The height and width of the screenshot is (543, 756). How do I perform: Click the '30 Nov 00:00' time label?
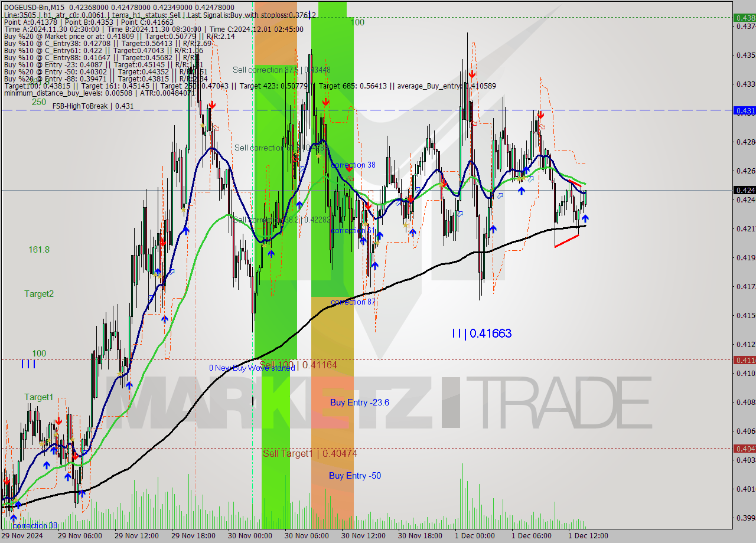pyautogui.click(x=250, y=536)
